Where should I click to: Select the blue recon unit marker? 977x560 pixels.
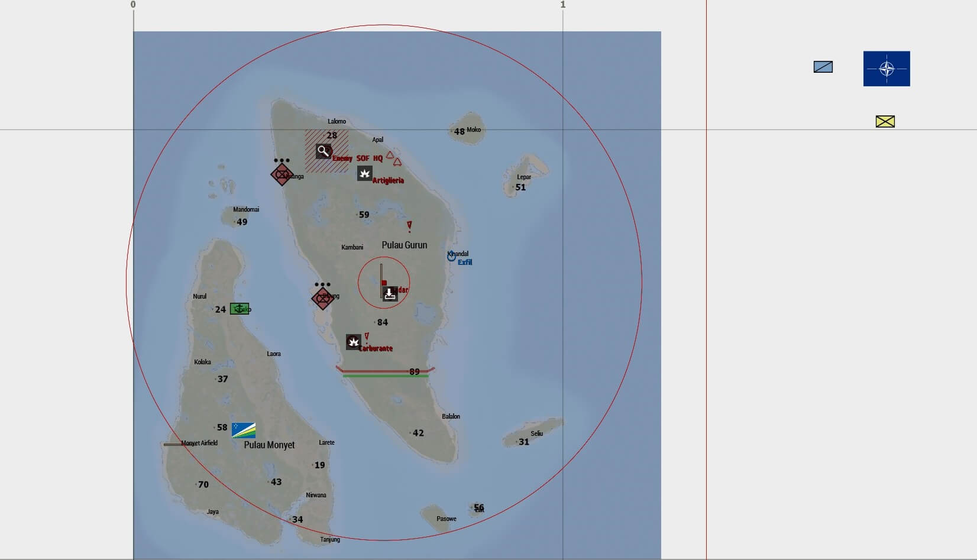pos(823,67)
